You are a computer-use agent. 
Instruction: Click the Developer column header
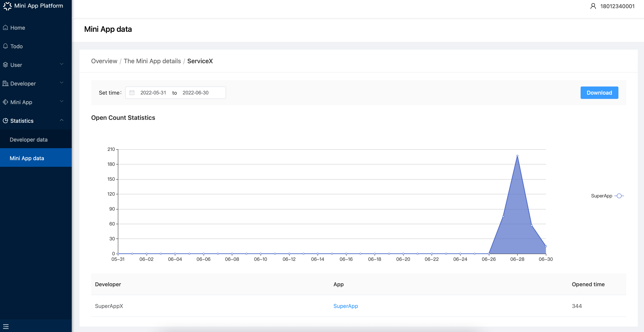108,284
